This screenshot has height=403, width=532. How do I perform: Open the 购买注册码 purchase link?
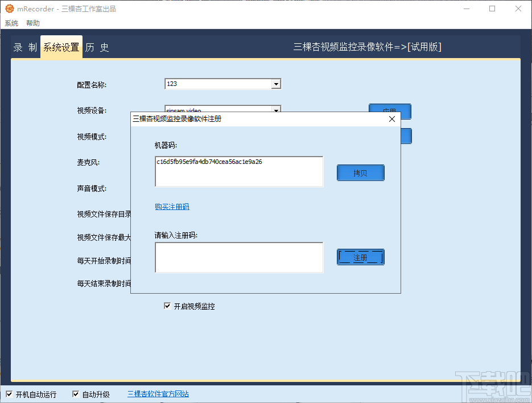pyautogui.click(x=171, y=207)
